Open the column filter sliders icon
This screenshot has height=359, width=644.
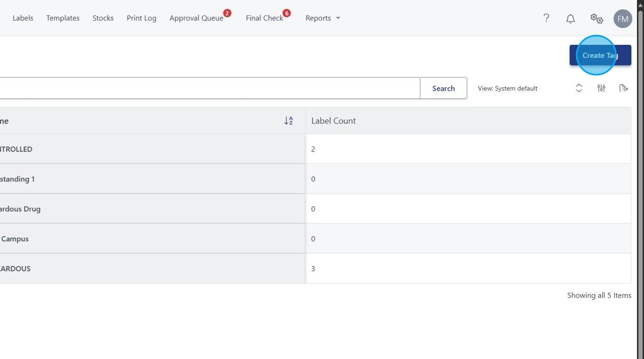click(601, 88)
